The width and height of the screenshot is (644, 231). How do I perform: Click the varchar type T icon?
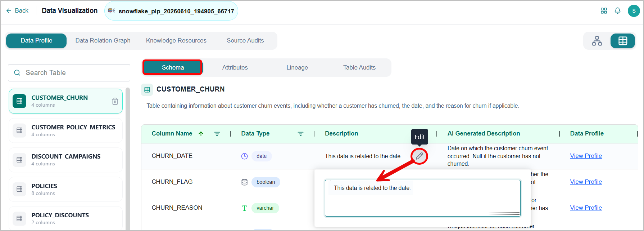(x=244, y=208)
